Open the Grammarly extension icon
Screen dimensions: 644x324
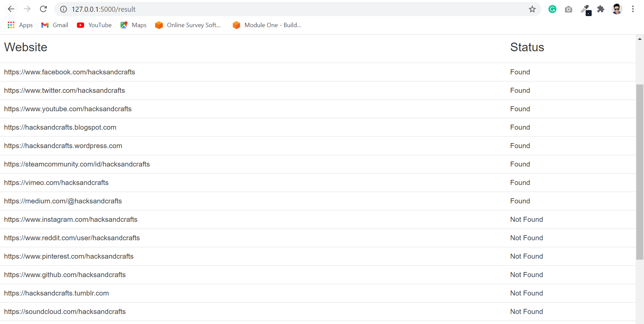click(552, 9)
